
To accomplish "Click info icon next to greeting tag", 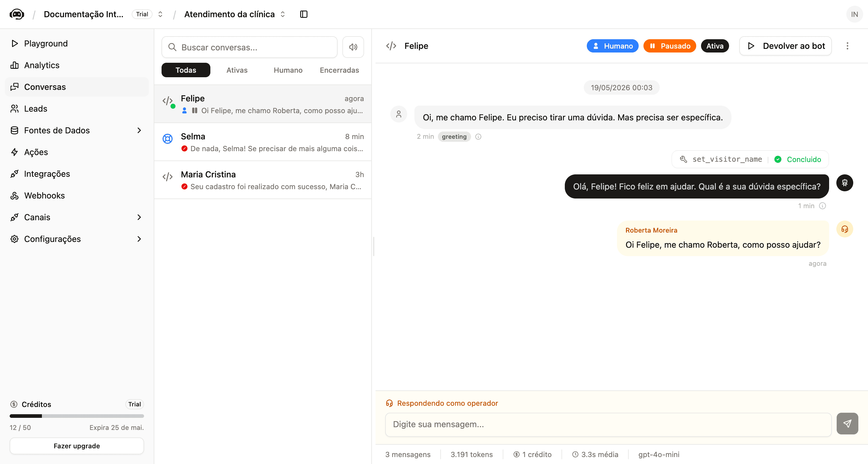I will click(x=478, y=137).
